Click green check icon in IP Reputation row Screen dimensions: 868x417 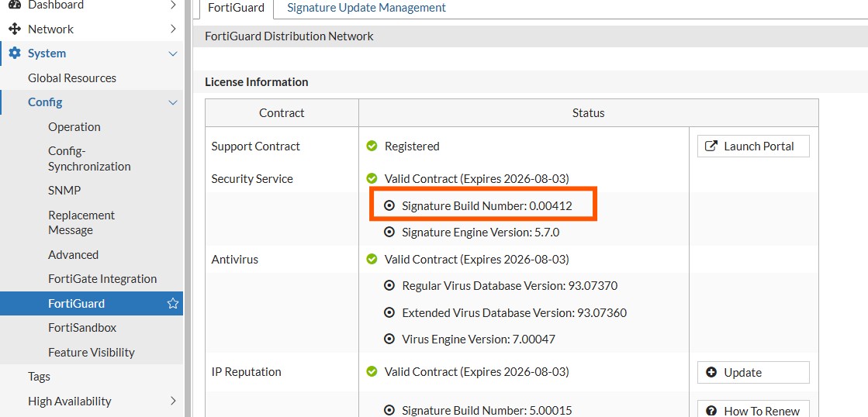tap(372, 371)
